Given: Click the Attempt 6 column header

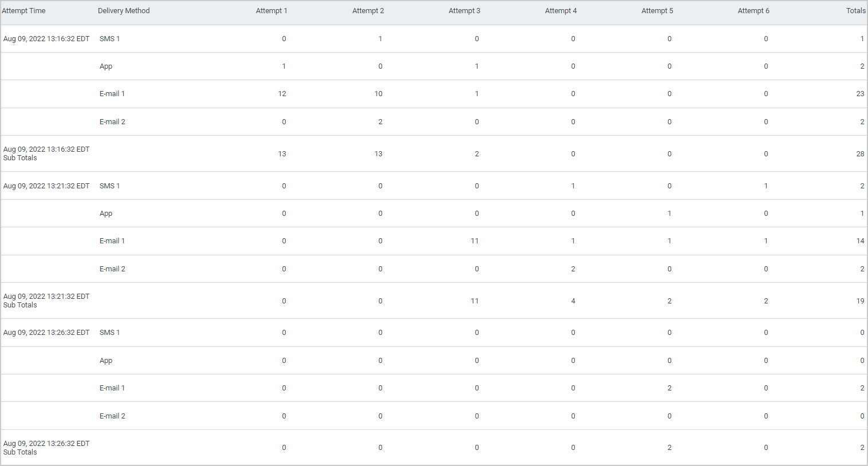Looking at the screenshot, I should click(753, 11).
